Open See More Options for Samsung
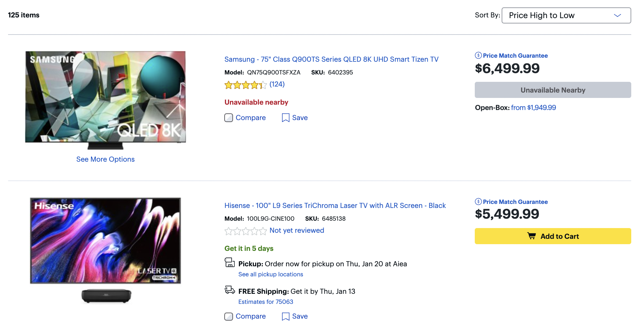 click(x=105, y=159)
